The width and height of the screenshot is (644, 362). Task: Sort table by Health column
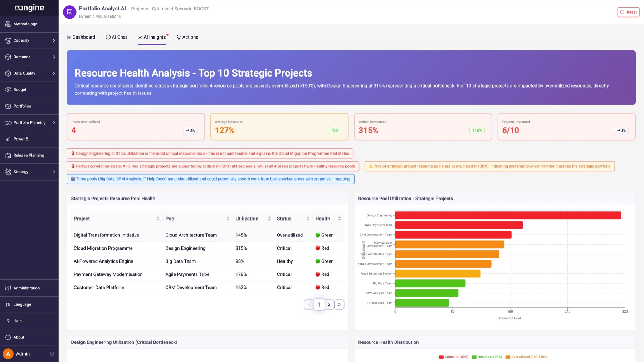point(340,219)
